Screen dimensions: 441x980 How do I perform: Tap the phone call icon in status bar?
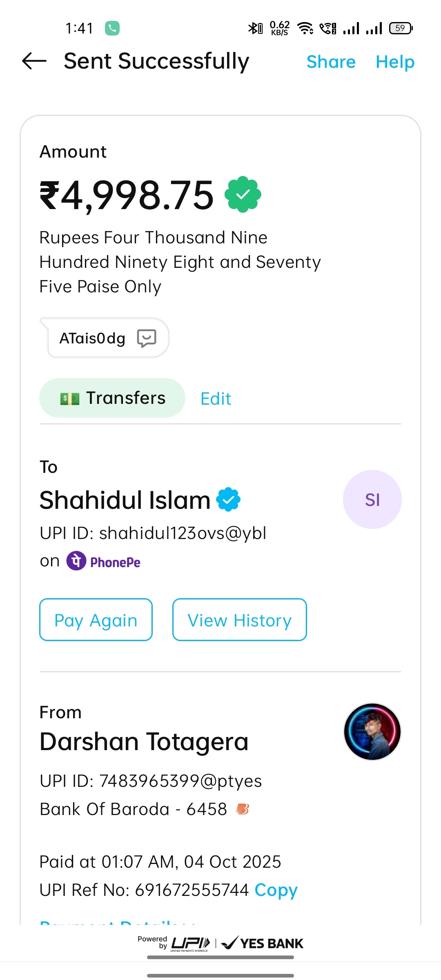point(112,28)
